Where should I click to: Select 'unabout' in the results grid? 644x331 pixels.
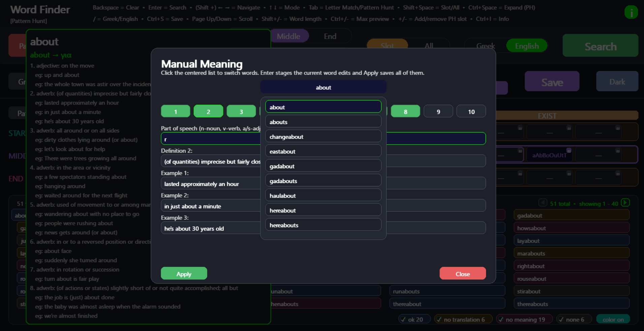[x=326, y=291]
